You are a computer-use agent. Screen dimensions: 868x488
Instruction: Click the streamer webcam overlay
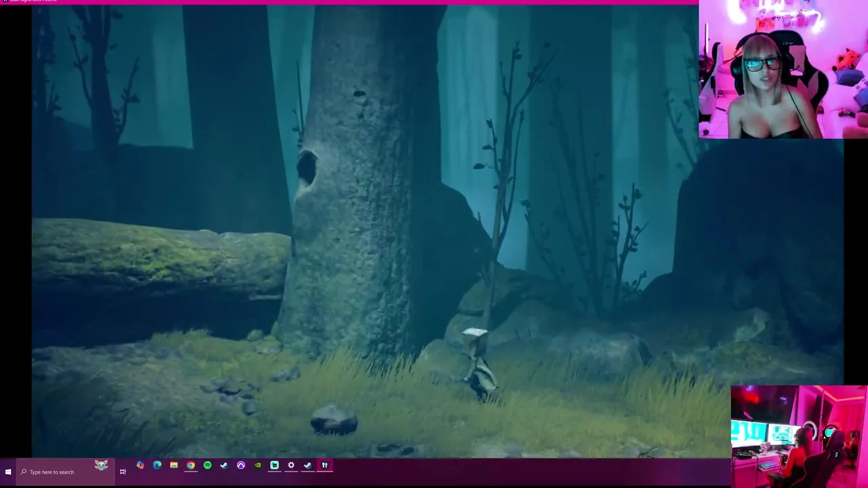click(783, 69)
